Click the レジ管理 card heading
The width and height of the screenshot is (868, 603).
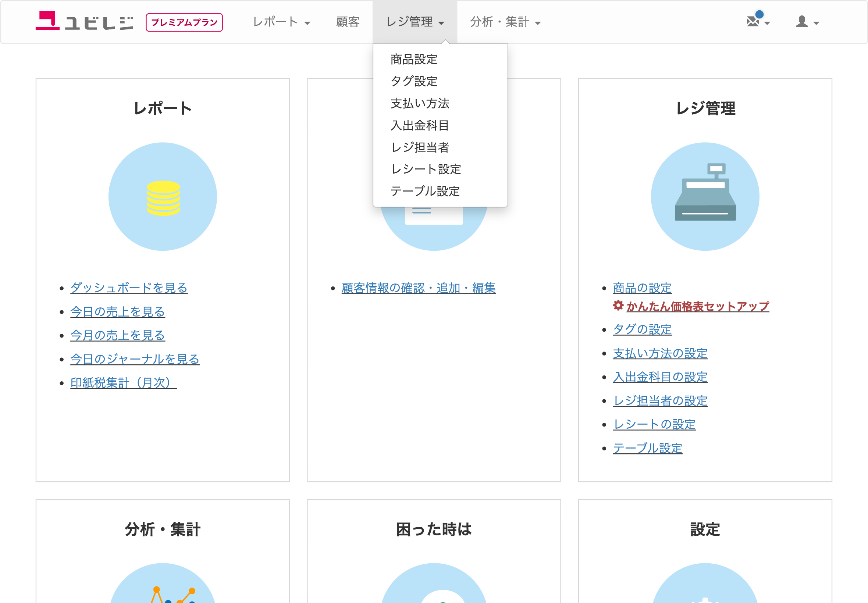tap(705, 108)
